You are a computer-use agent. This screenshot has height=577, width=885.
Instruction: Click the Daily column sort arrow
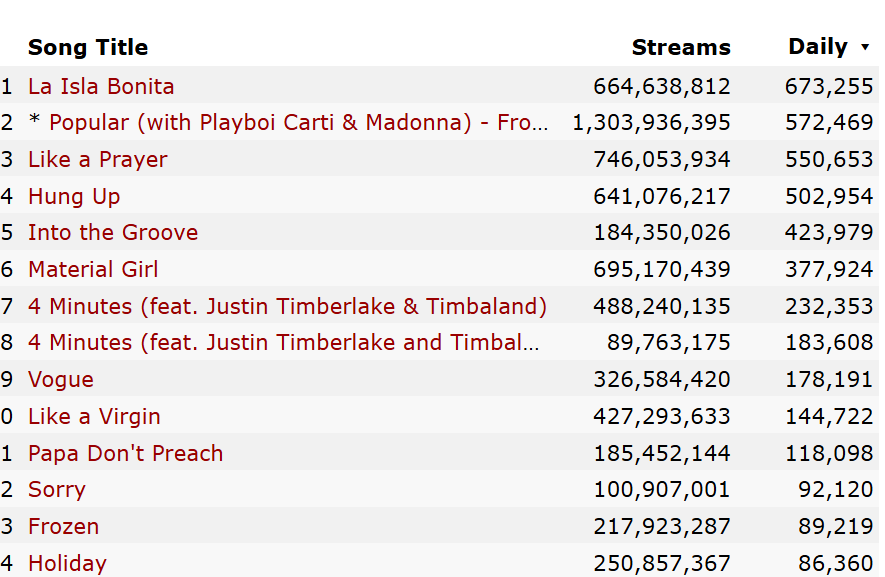click(x=865, y=47)
